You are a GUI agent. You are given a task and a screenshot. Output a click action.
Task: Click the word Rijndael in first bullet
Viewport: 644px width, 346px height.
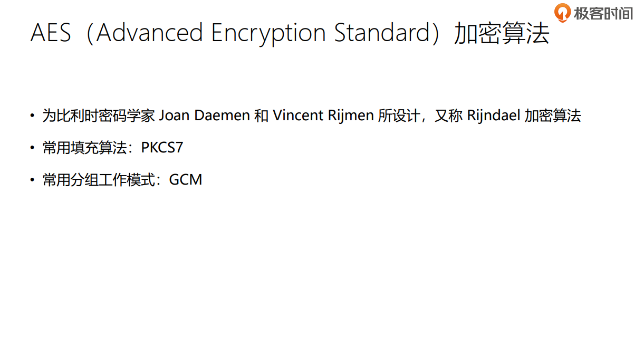point(493,116)
